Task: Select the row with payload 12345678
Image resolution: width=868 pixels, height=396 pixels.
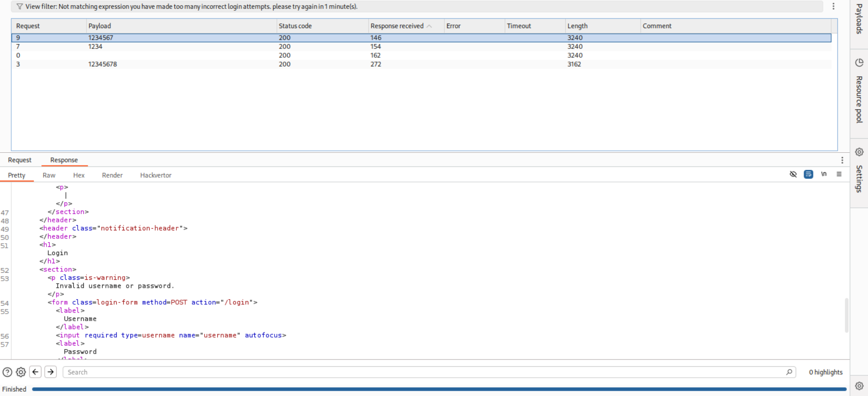Action: click(x=103, y=64)
